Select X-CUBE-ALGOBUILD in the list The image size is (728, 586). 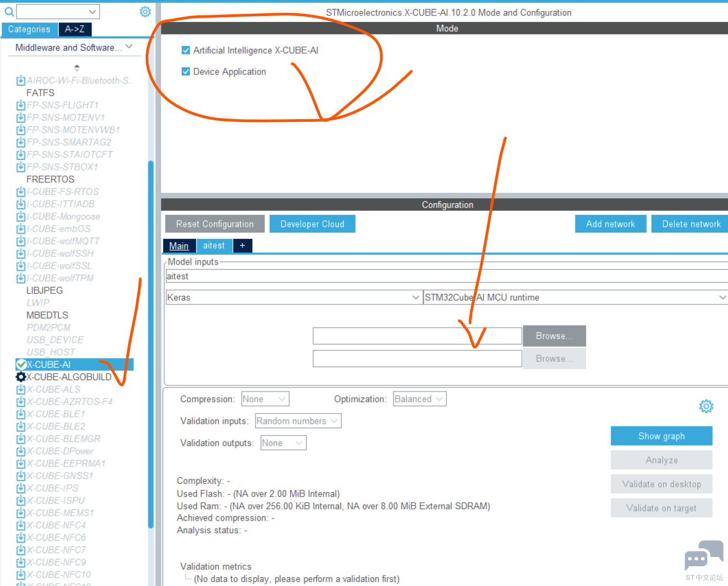tap(69, 377)
